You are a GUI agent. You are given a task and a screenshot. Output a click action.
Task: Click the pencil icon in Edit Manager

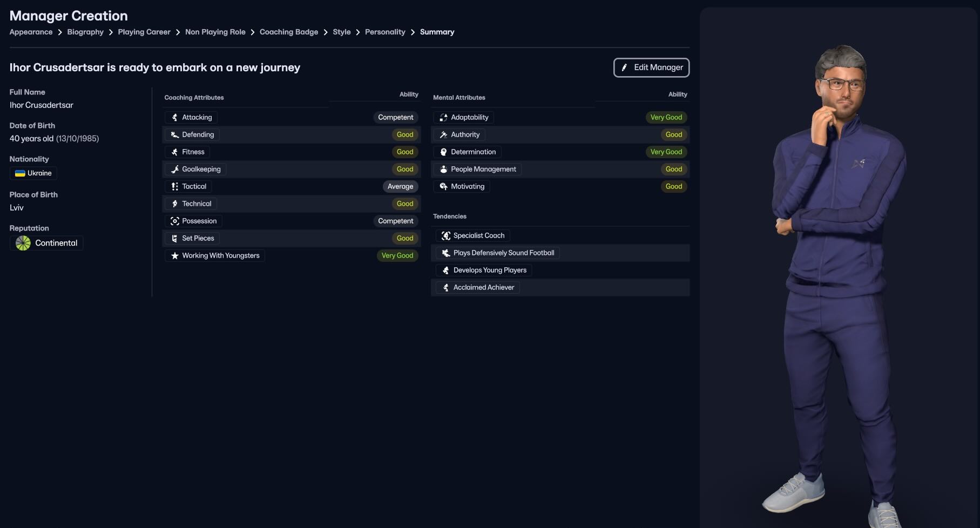(624, 67)
